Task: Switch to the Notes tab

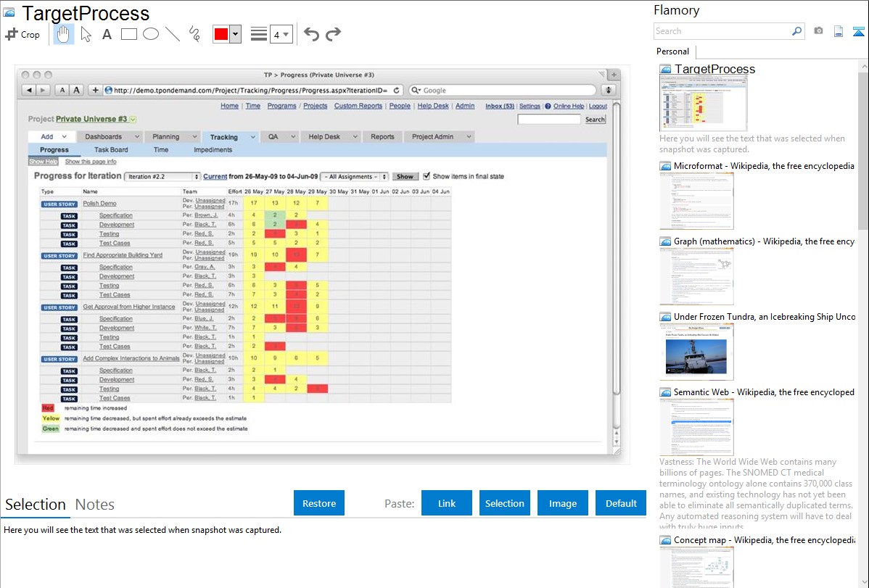Action: pos(95,505)
